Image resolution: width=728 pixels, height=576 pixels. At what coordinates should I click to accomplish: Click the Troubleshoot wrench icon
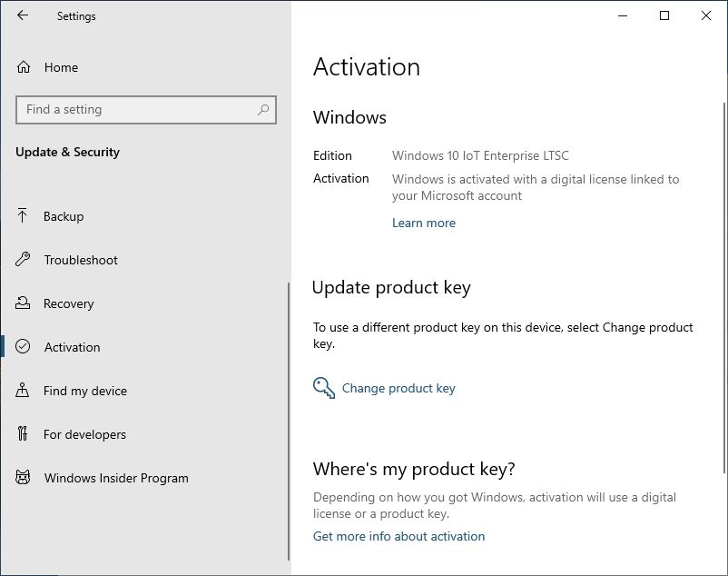[23, 259]
